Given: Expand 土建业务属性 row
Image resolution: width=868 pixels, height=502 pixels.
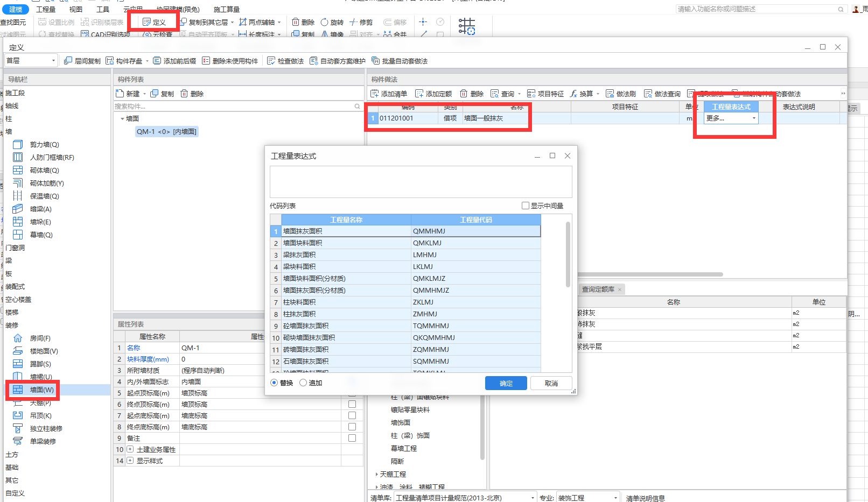Looking at the screenshot, I should (x=130, y=449).
